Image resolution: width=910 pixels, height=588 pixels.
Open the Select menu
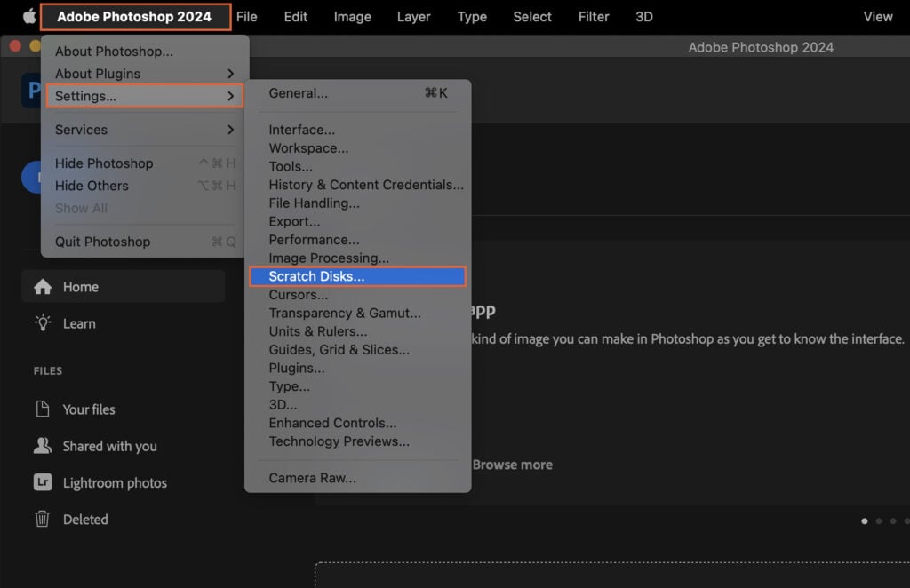(531, 16)
